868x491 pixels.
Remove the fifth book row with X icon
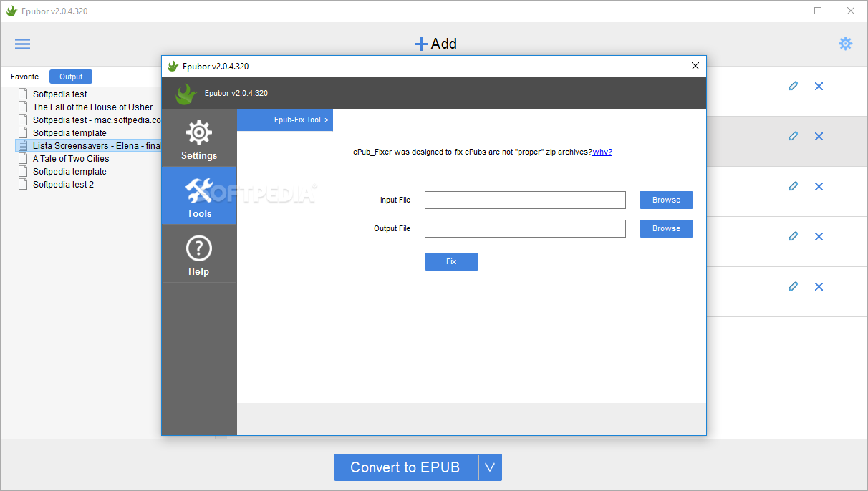[x=819, y=286]
